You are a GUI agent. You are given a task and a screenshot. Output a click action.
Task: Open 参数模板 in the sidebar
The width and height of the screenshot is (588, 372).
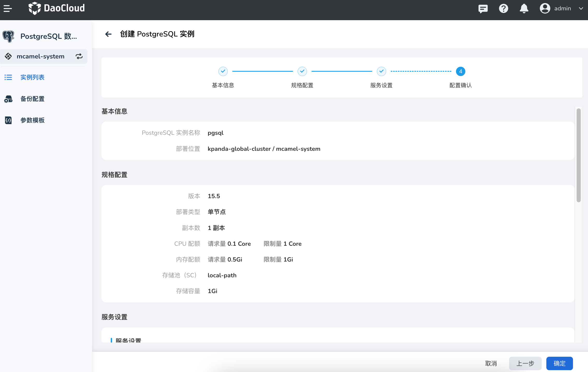[x=32, y=120]
